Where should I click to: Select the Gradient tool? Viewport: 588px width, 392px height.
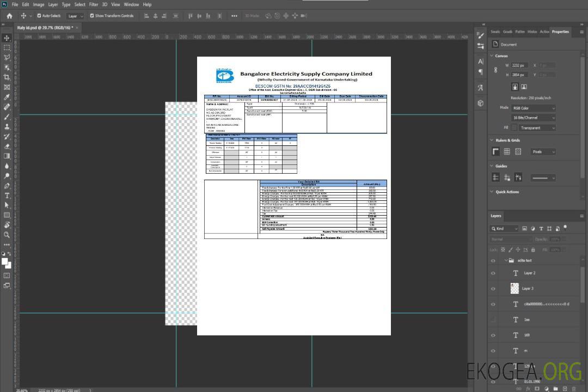click(x=7, y=156)
